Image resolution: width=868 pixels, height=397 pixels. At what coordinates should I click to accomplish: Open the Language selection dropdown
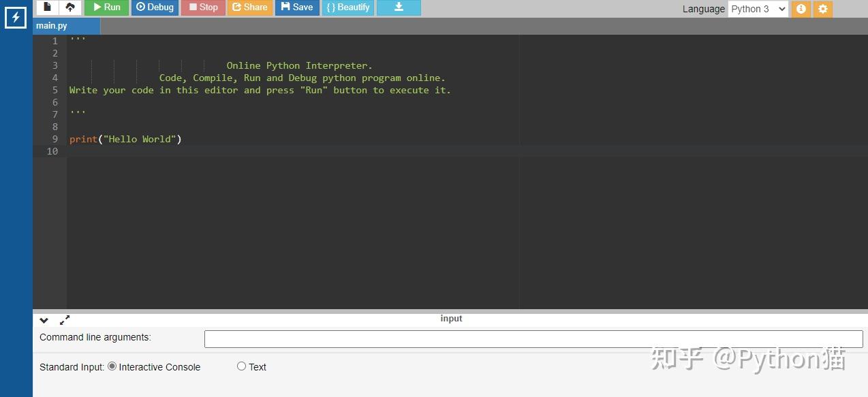757,9
